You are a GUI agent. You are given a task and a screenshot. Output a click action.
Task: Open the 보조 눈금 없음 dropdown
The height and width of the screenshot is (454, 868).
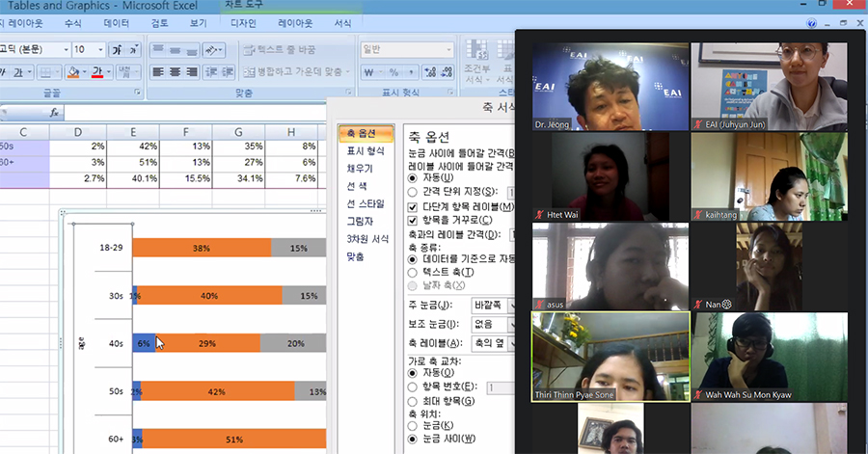[494, 324]
